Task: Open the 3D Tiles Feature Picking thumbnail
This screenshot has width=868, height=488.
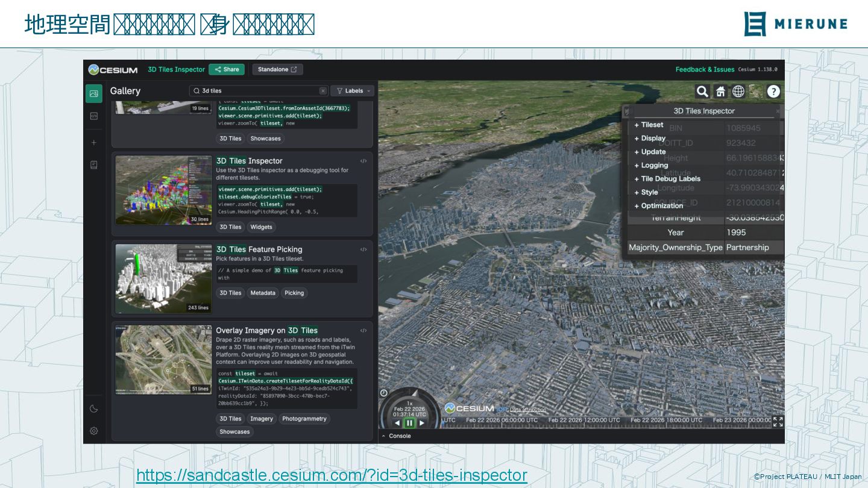Action: coord(163,279)
